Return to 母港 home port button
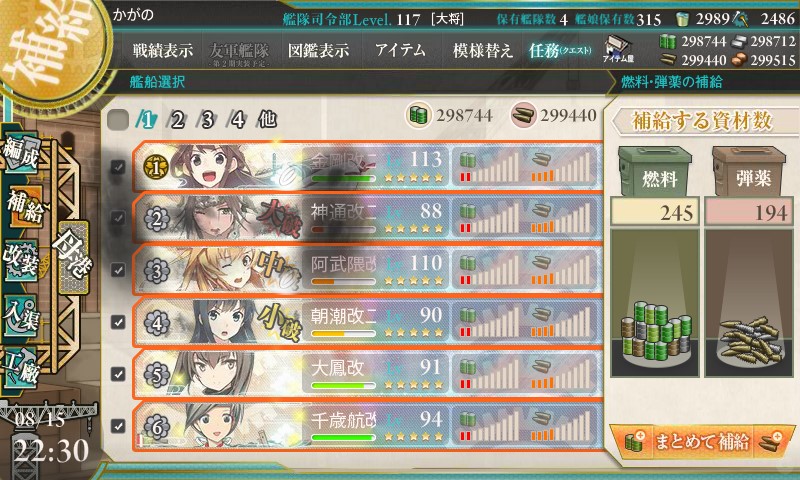Image resolution: width=800 pixels, height=480 pixels. [x=73, y=258]
